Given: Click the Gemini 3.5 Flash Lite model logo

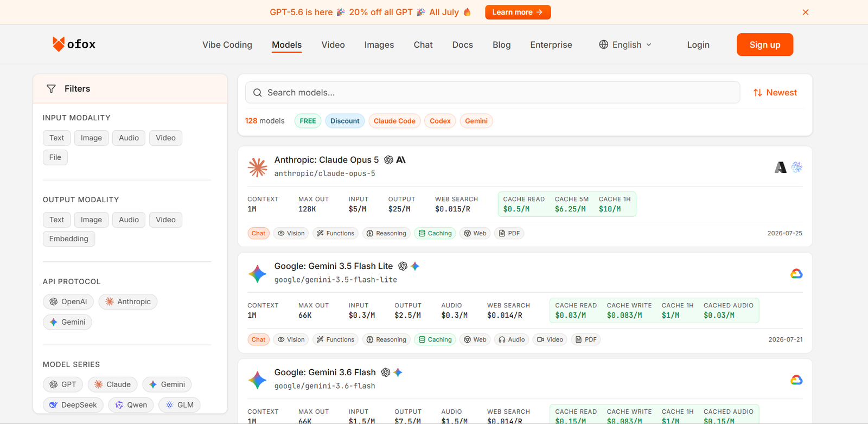Looking at the screenshot, I should click(258, 273).
